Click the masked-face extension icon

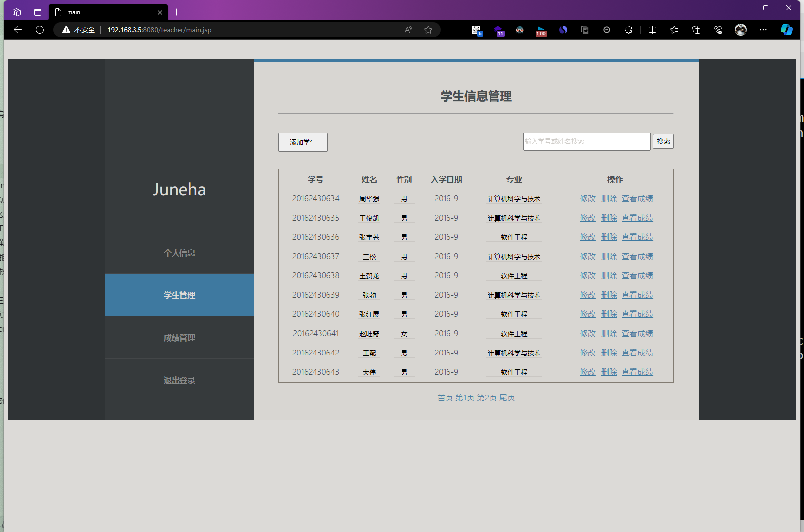[520, 30]
